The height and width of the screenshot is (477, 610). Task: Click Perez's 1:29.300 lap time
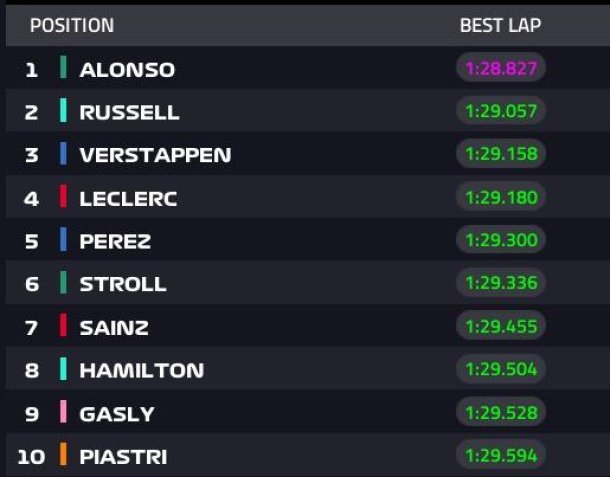501,240
